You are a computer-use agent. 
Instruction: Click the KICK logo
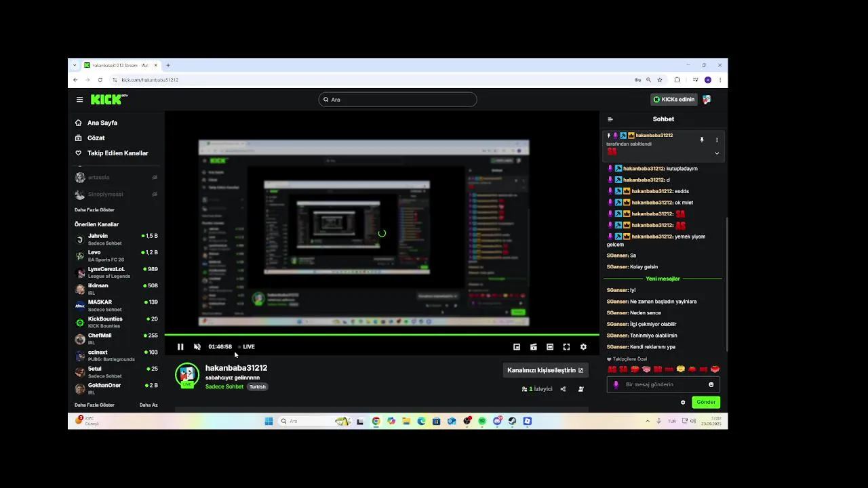click(x=108, y=99)
